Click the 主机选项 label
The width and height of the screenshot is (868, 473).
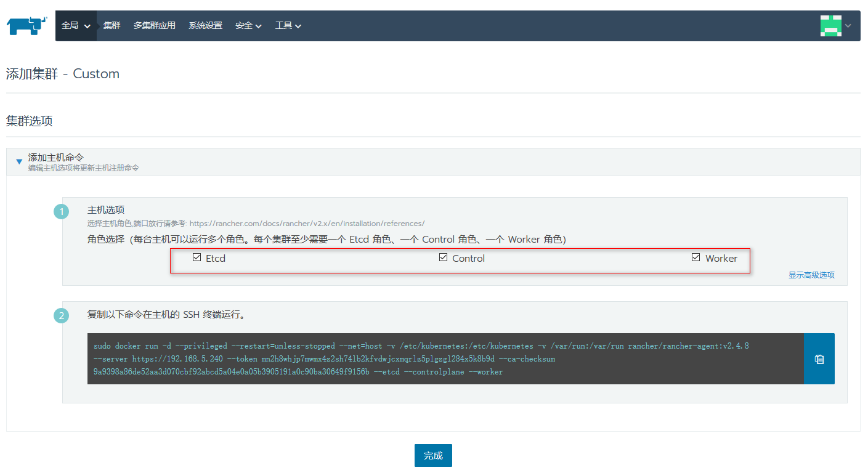106,210
